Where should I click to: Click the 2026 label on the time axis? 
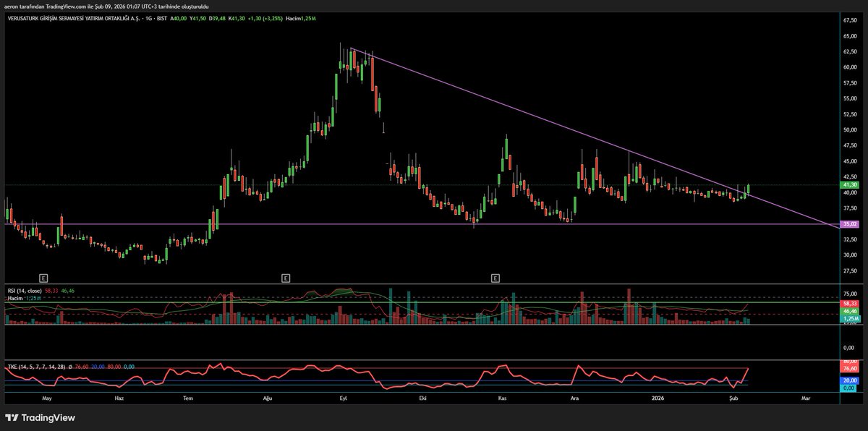pos(658,398)
